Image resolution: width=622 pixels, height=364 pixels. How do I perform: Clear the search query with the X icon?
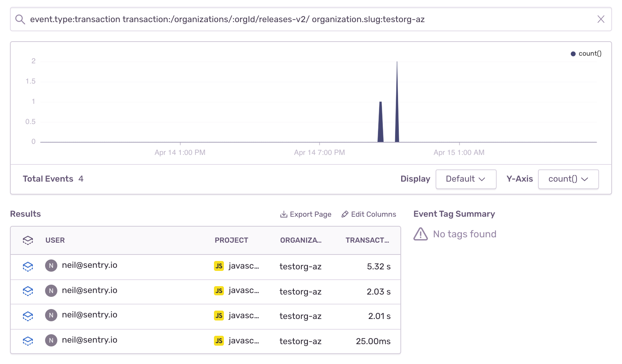coord(601,19)
